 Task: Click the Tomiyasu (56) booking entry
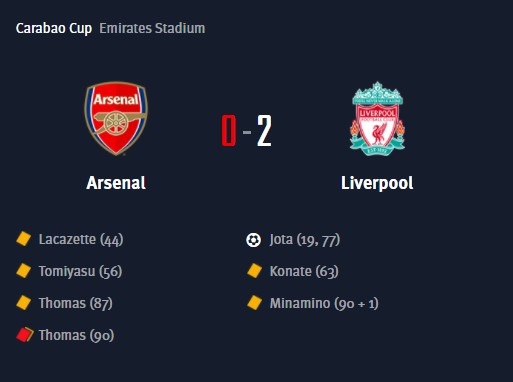[80, 271]
